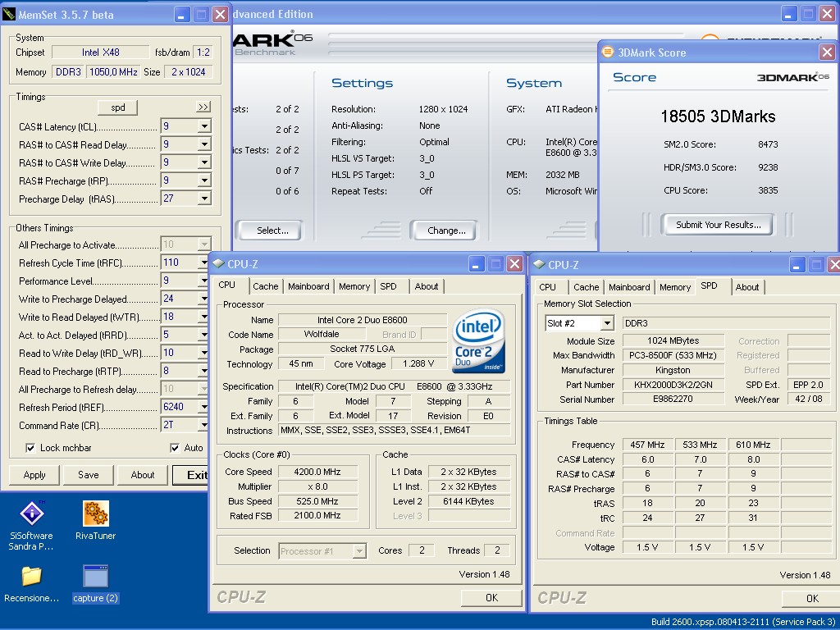Open the Write to Read Delayed (tWTR) dropdown
The height and width of the screenshot is (630, 840).
pos(203,317)
